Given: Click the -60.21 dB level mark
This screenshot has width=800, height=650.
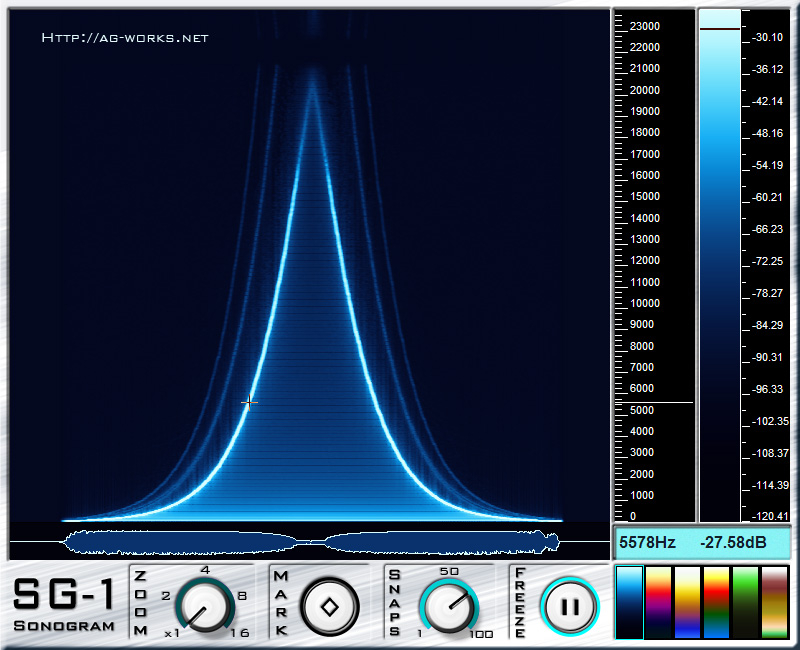Looking at the screenshot, I should coord(768,197).
